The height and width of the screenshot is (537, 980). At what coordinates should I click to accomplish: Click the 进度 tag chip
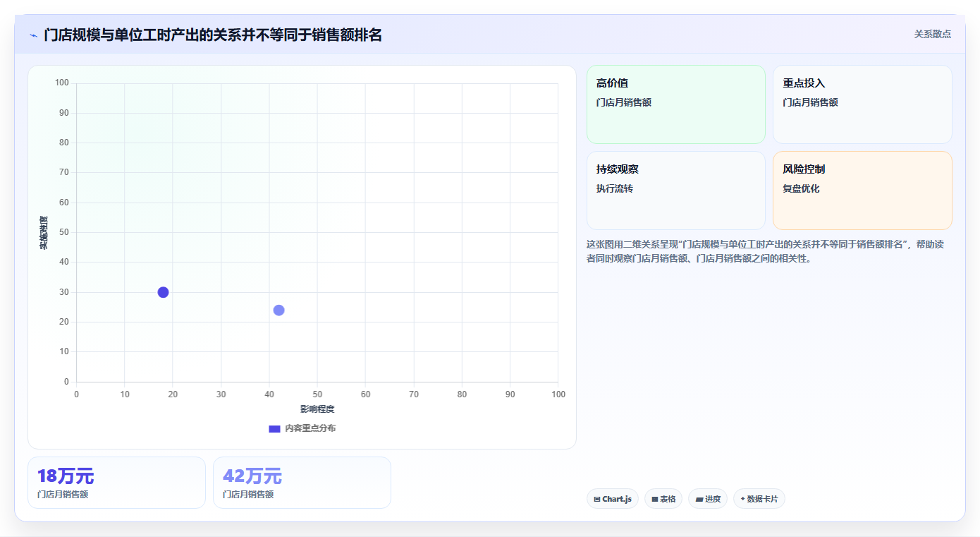708,499
